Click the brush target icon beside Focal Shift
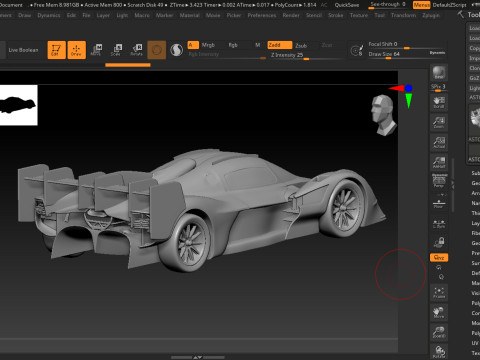480x360 pixels. pyautogui.click(x=356, y=50)
